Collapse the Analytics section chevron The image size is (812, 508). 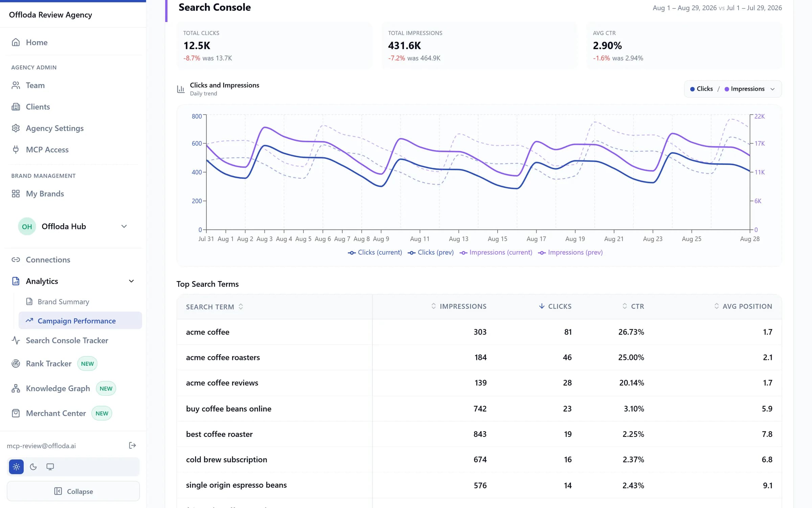131,281
